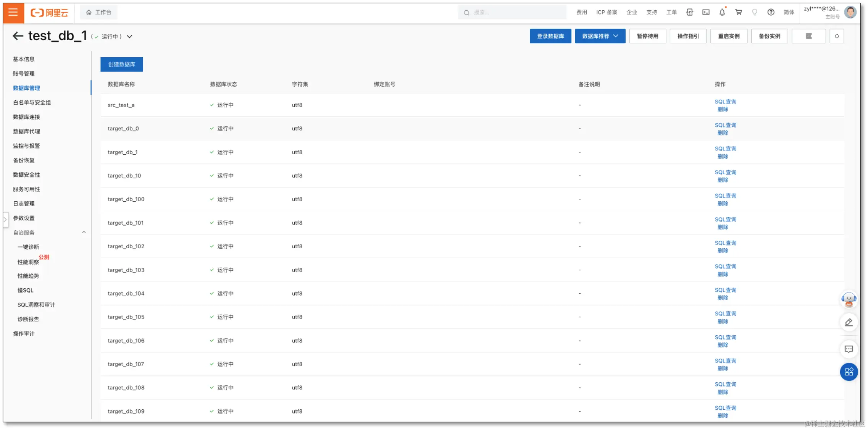This screenshot has width=868, height=430.
Task: Open the shopping cart
Action: pos(738,12)
